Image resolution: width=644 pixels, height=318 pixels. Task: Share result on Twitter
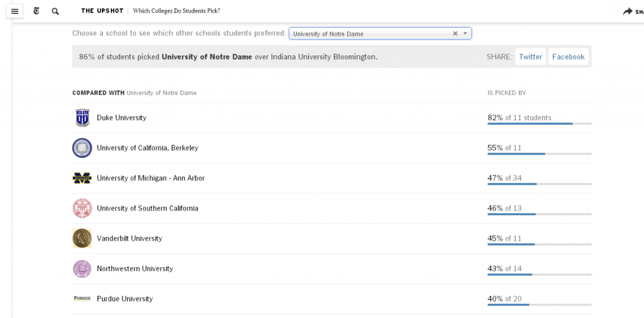530,57
